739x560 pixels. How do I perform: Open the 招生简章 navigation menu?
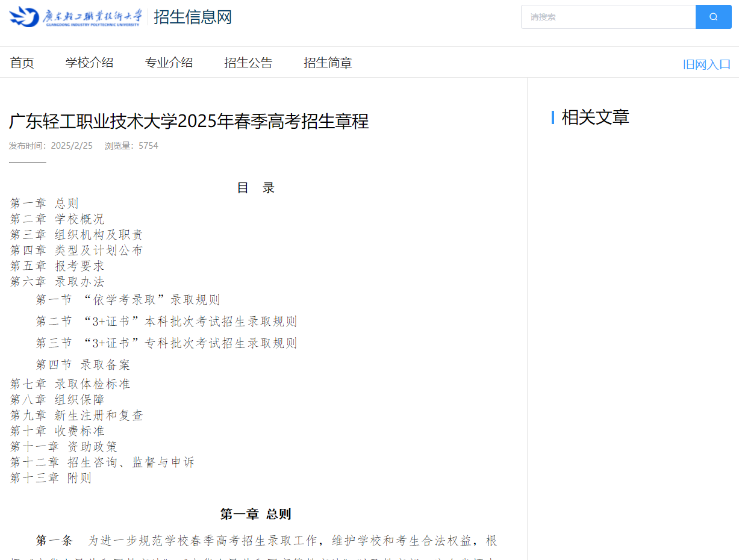(x=328, y=62)
